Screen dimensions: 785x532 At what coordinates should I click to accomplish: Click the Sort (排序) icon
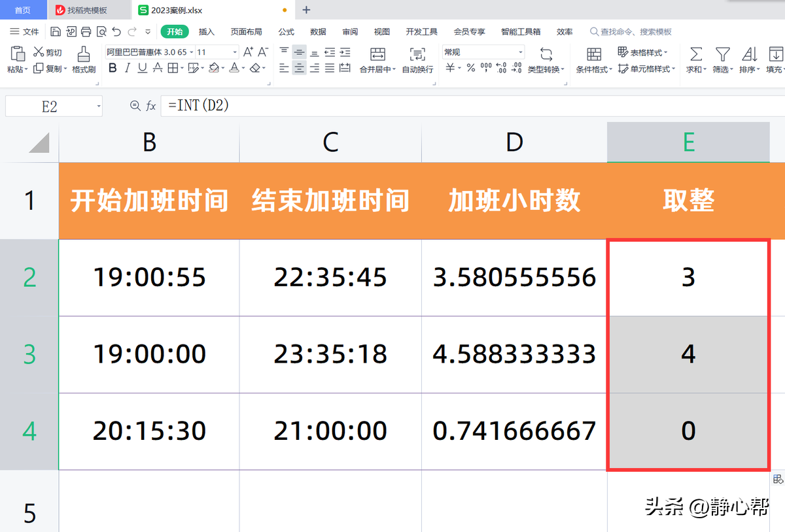coord(750,54)
